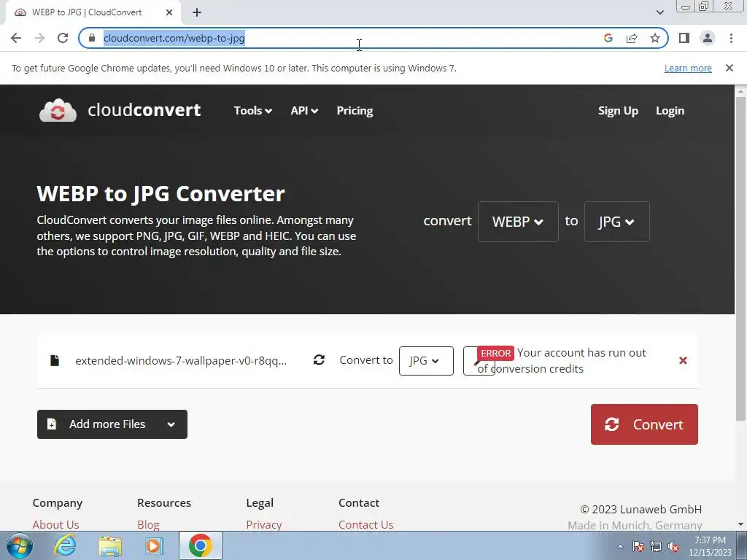Expand the Add more Files dropdown arrow
747x560 pixels.
point(171,424)
